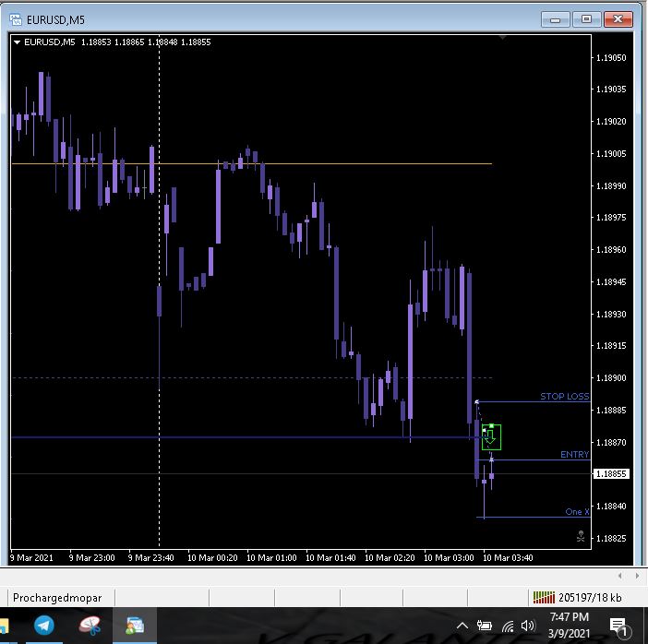
Task: Click the 9 Mar 2021 time label
Action: pos(31,557)
